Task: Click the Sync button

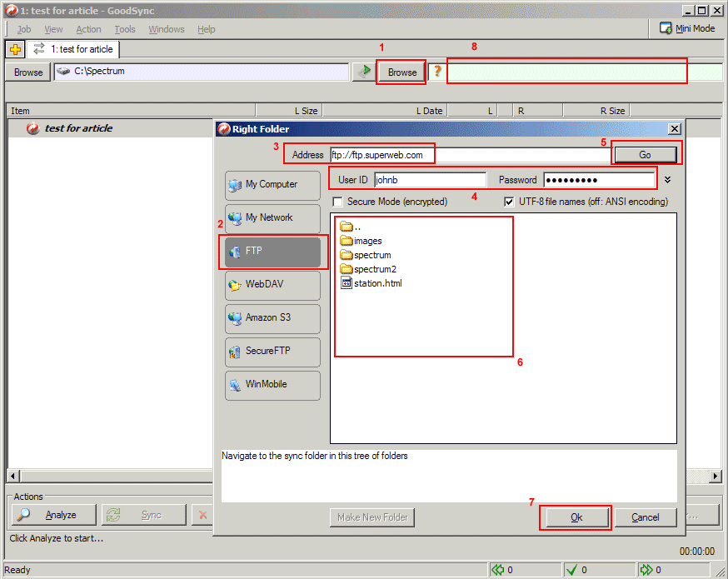Action: coord(144,515)
